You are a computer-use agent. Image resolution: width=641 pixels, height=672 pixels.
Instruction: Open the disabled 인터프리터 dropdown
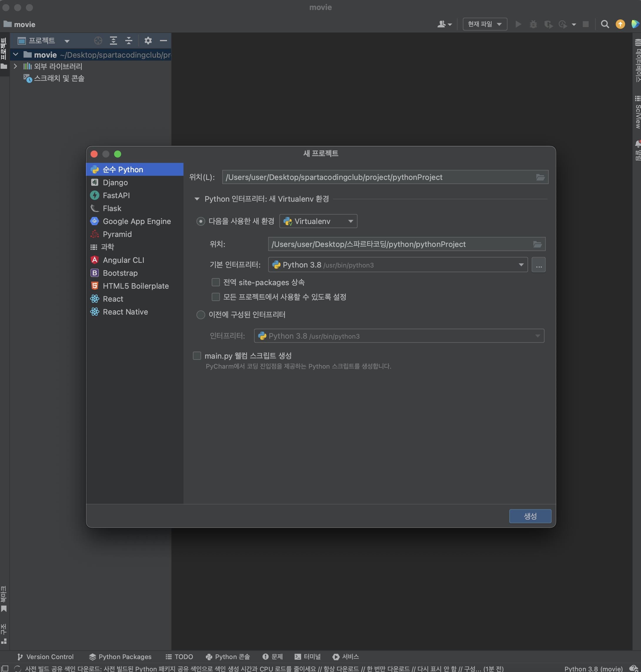pos(399,336)
